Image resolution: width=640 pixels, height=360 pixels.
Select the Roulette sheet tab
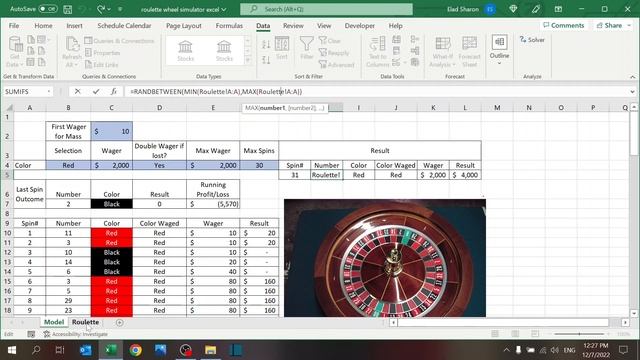click(85, 322)
